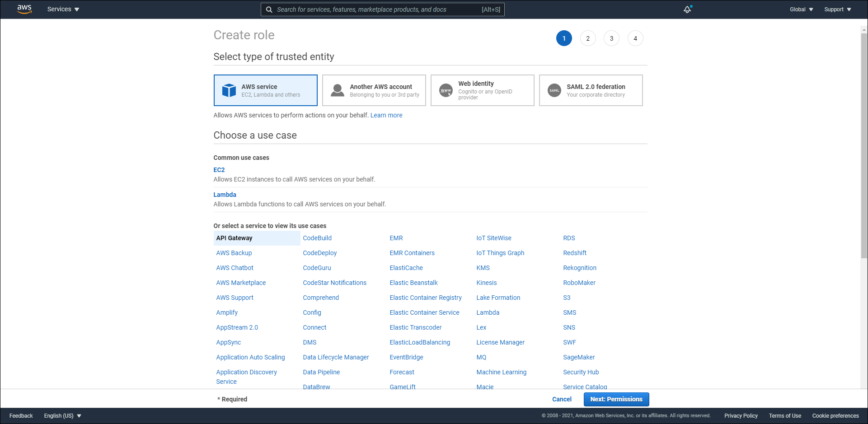Select Web identity trusted entity
The width and height of the screenshot is (868, 424).
(482, 90)
